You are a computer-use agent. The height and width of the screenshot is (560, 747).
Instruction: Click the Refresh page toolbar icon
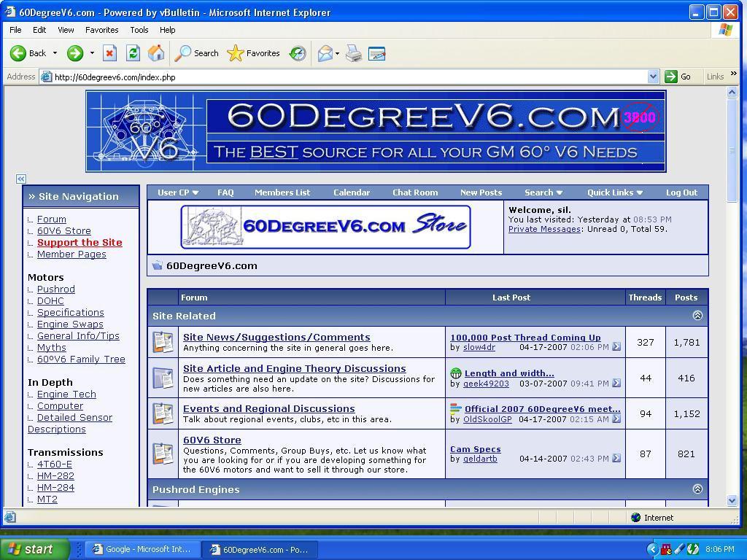click(x=133, y=53)
